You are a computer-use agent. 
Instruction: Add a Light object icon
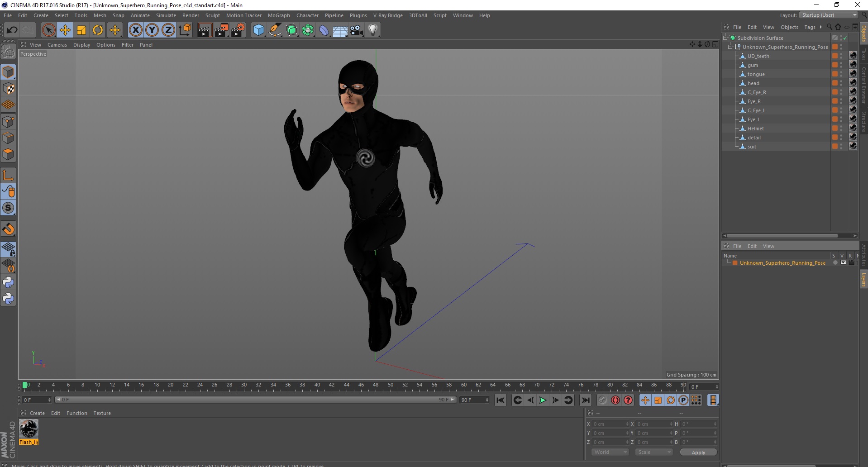click(373, 30)
